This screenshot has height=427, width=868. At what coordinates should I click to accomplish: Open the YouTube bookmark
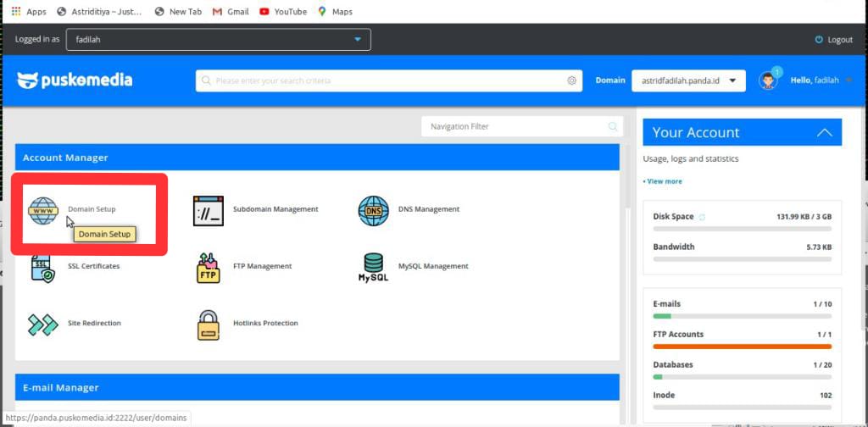[x=283, y=12]
